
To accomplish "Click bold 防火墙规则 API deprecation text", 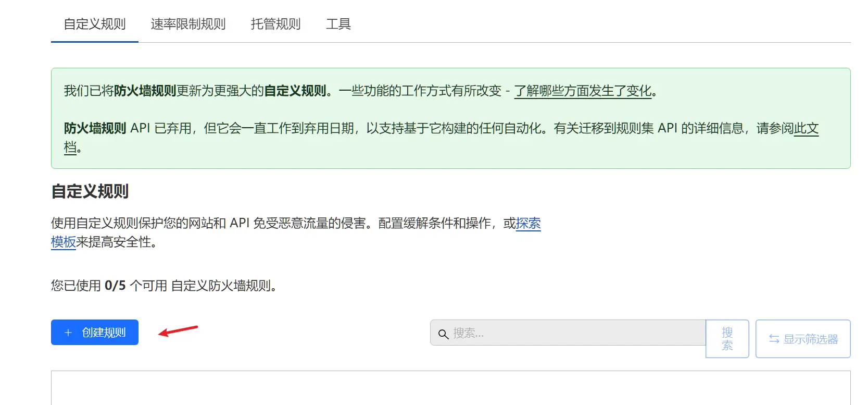I will pos(95,129).
